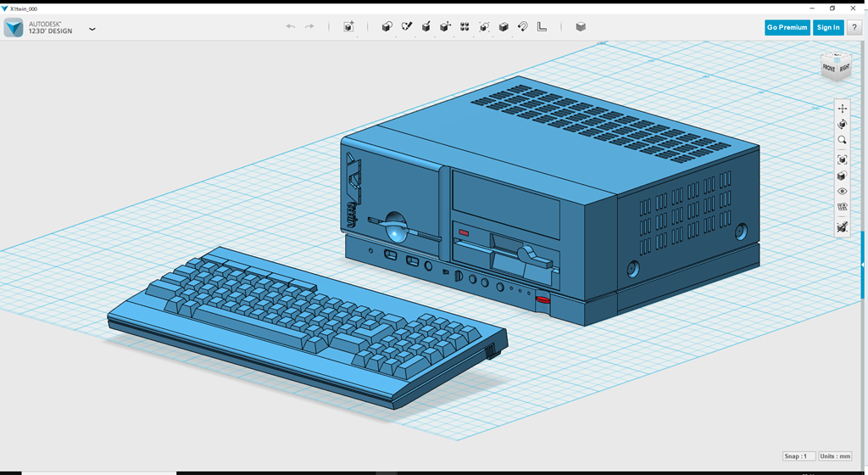Open the Modify tool menu

(445, 27)
